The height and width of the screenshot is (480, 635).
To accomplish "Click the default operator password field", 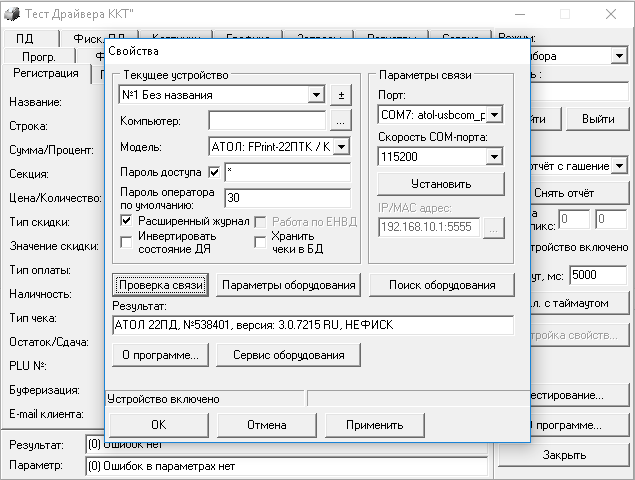I will [x=287, y=197].
